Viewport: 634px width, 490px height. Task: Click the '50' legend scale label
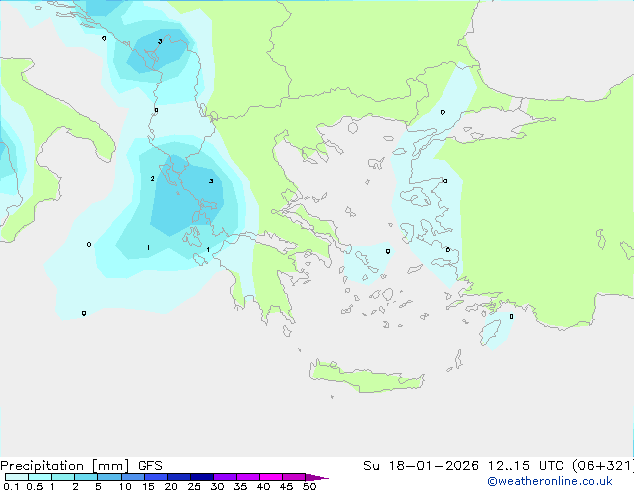309,486
